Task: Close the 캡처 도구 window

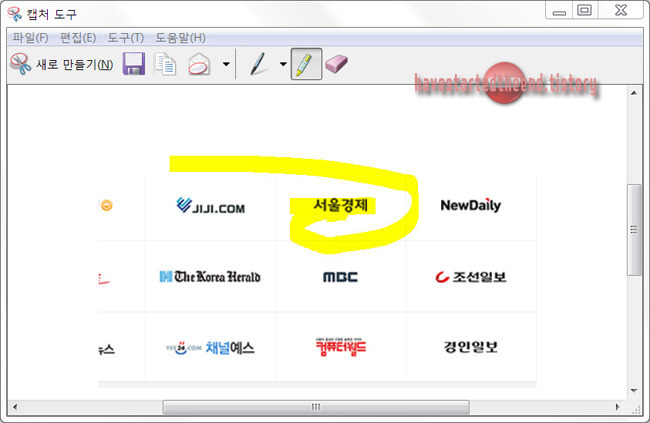Action: pyautogui.click(x=621, y=10)
